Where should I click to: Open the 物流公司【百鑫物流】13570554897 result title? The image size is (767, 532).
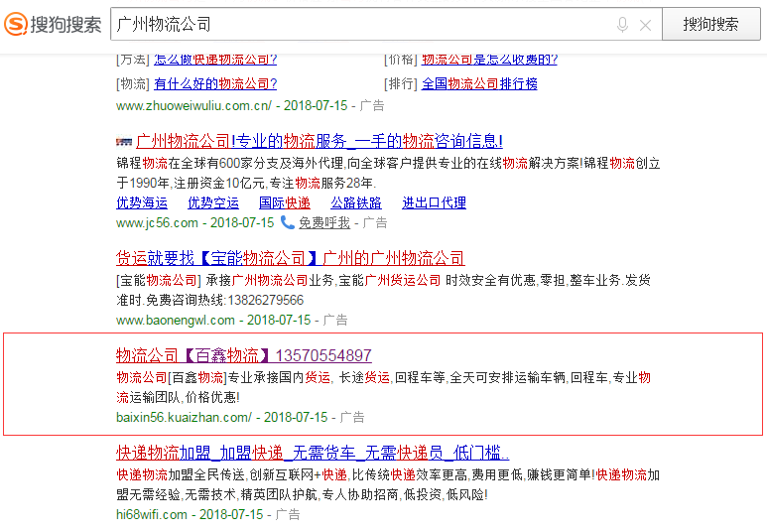pos(244,355)
